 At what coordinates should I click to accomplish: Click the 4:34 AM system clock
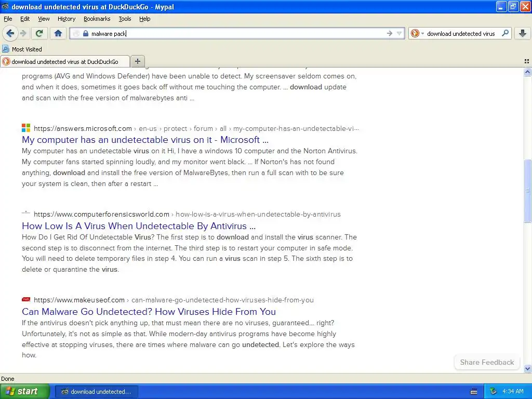tap(513, 392)
